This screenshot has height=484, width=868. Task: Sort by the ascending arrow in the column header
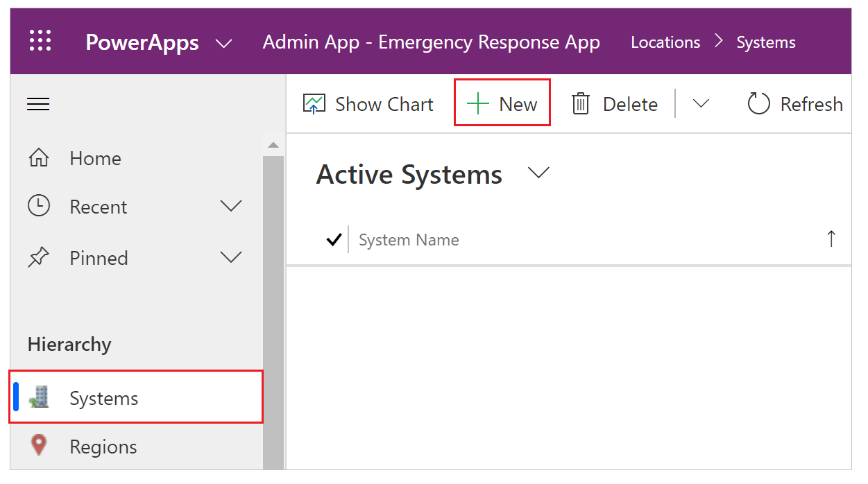pyautogui.click(x=831, y=239)
